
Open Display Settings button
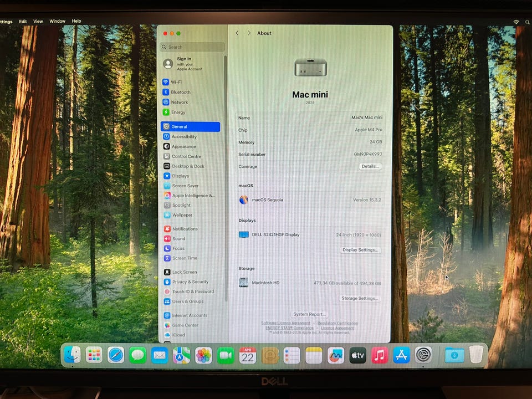(360, 250)
